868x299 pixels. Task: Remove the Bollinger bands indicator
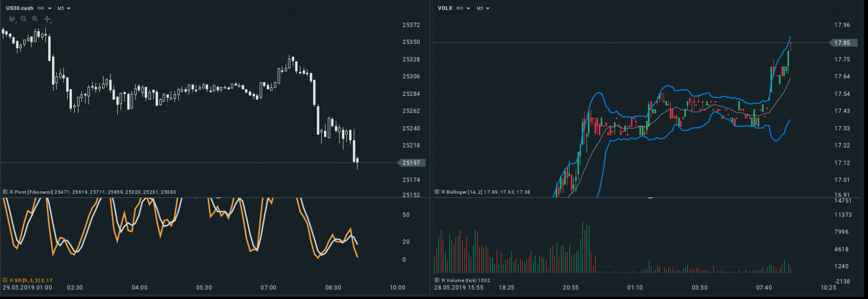click(443, 192)
